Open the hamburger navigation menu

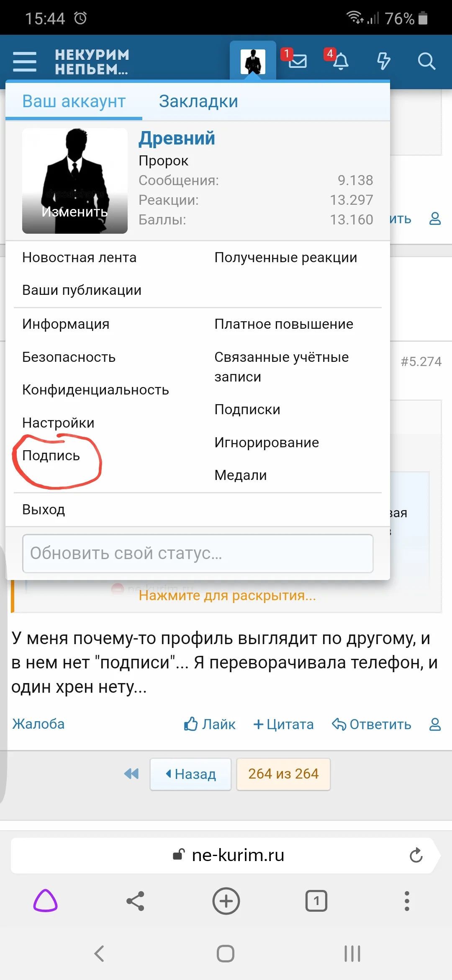pyautogui.click(x=25, y=62)
